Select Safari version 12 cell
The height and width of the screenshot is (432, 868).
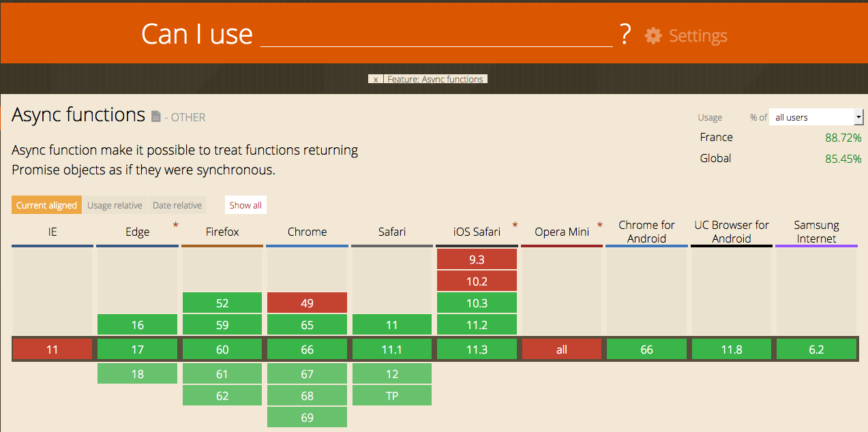(x=392, y=374)
